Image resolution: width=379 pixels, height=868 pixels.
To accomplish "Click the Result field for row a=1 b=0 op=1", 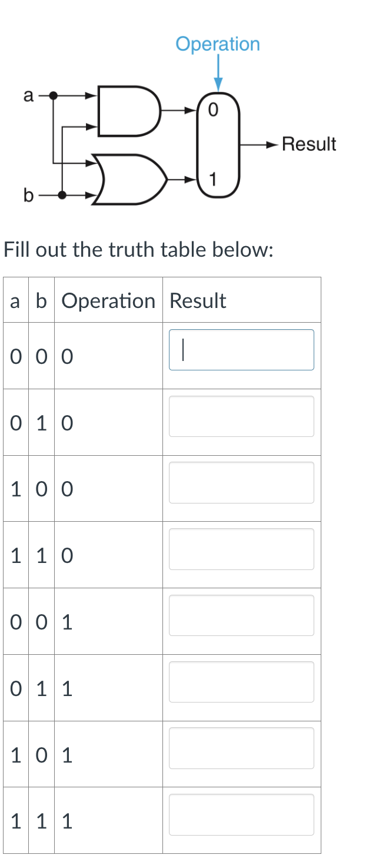I will (241, 748).
